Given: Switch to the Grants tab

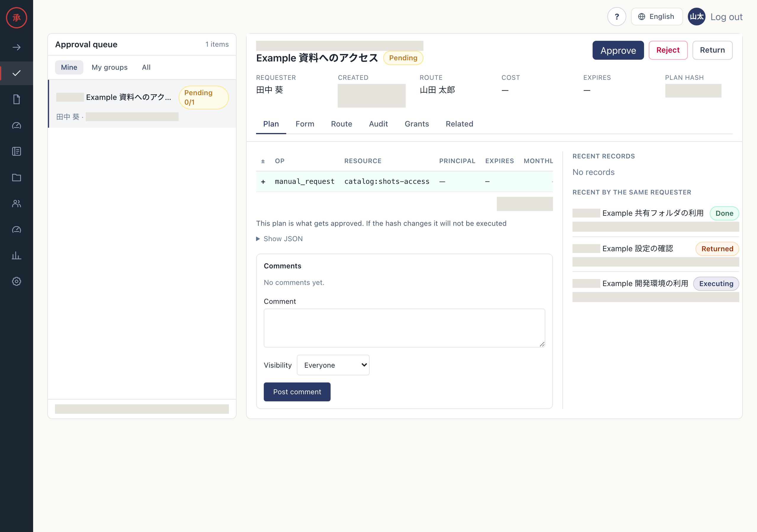Looking at the screenshot, I should tap(417, 124).
